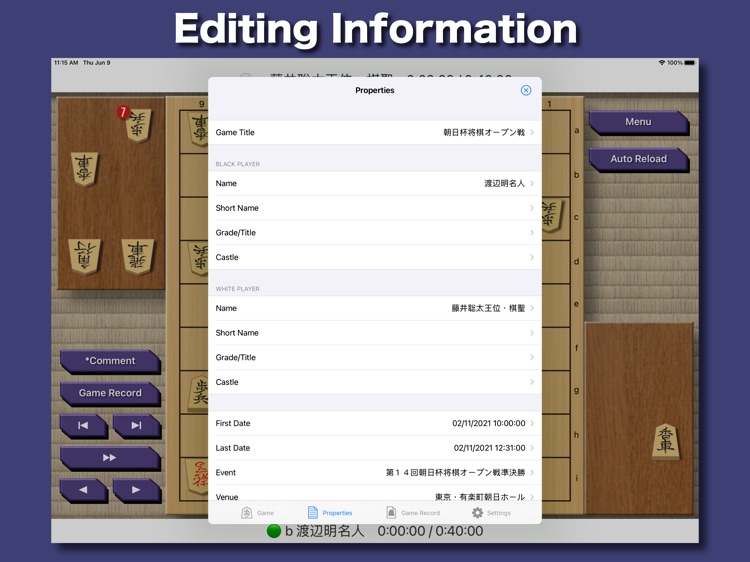Click the Auto Reload button
The image size is (750, 562).
[x=638, y=159]
